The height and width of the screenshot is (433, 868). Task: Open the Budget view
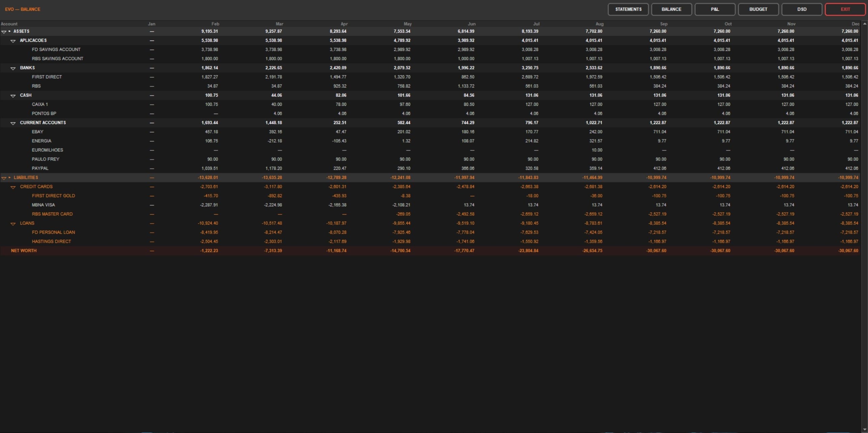click(758, 9)
